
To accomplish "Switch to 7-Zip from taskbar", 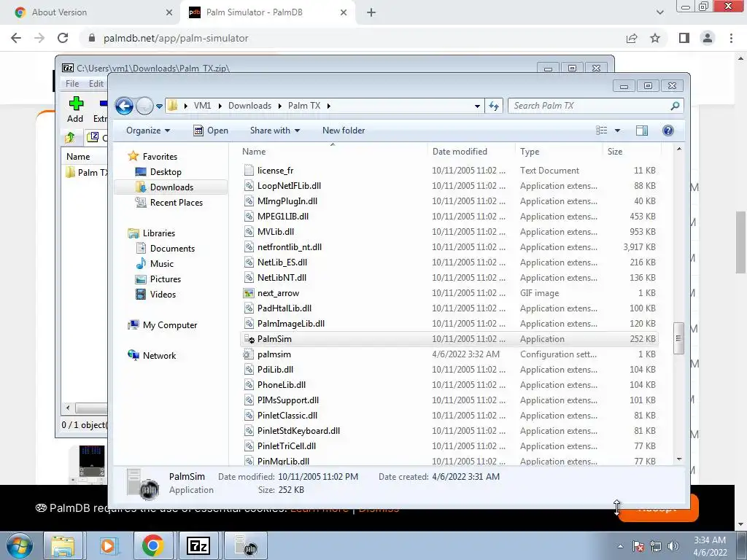I will point(198,545).
